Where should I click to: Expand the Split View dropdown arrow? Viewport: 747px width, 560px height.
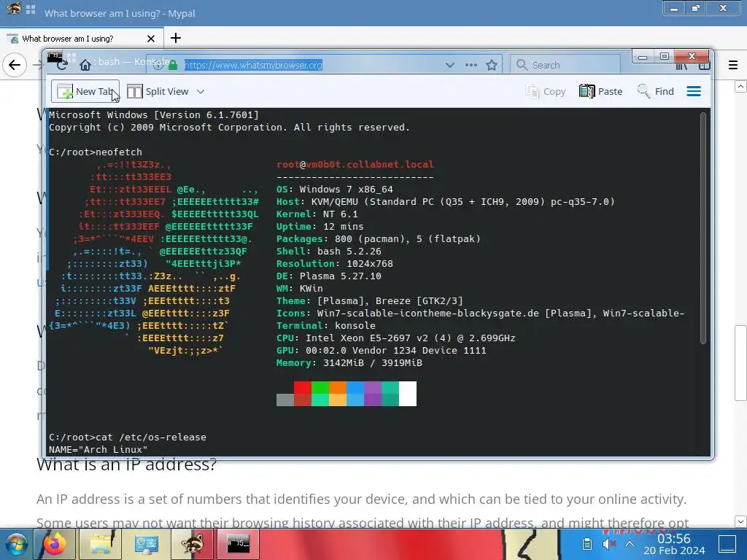201,91
